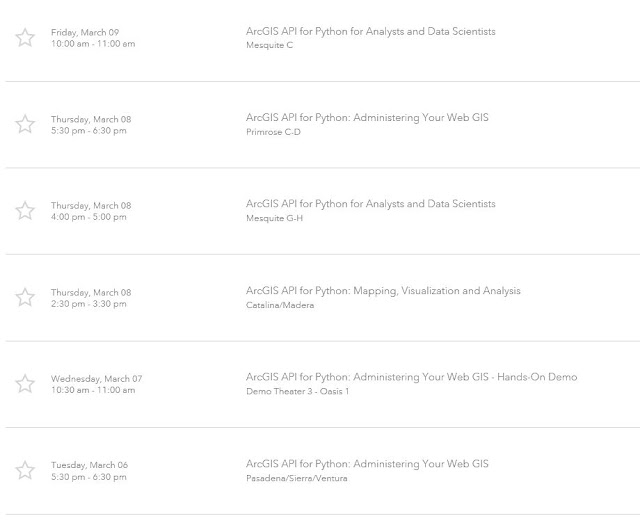Select the Mesquite G-H room label
This screenshot has height=532, width=640.
pos(274,218)
